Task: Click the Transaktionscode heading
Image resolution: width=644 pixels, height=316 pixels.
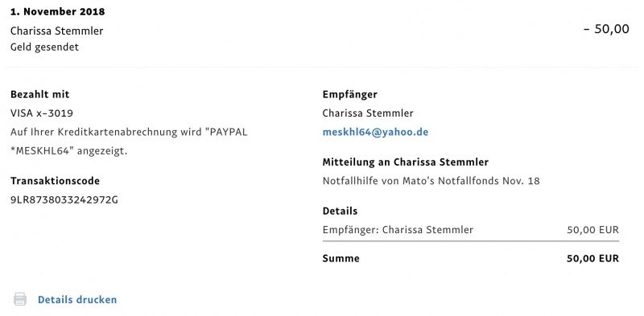Action: (x=55, y=181)
